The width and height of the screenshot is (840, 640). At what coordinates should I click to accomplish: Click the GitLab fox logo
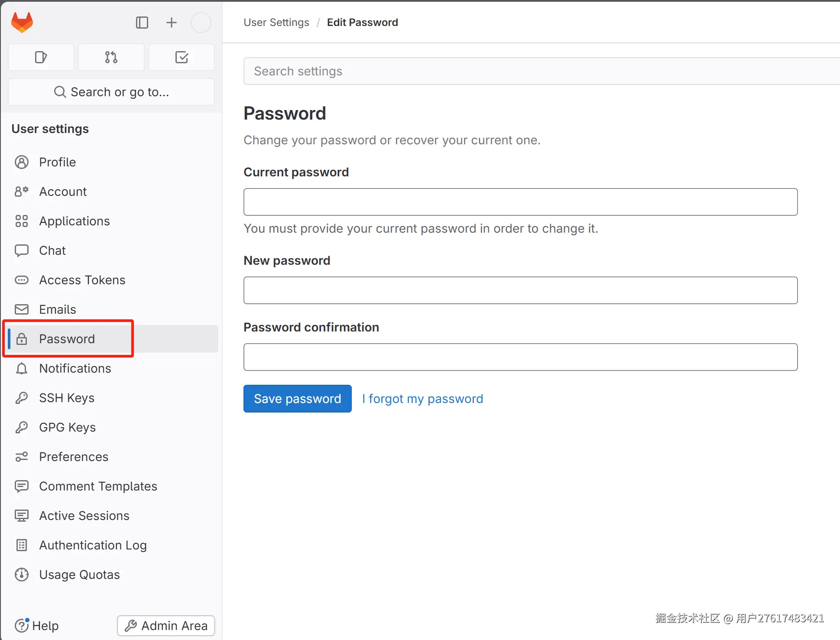22,22
